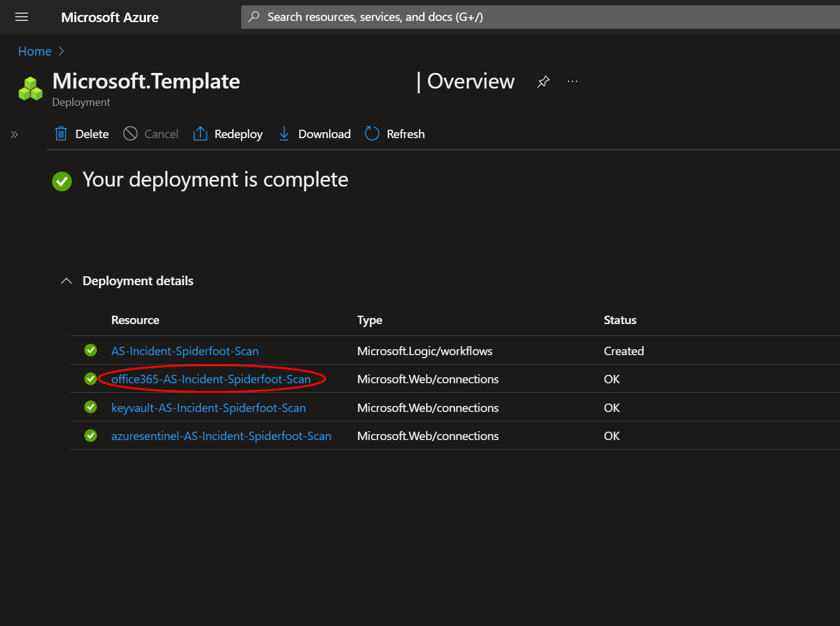Image resolution: width=840 pixels, height=626 pixels.
Task: Sort by the Status column header
Action: (x=620, y=320)
